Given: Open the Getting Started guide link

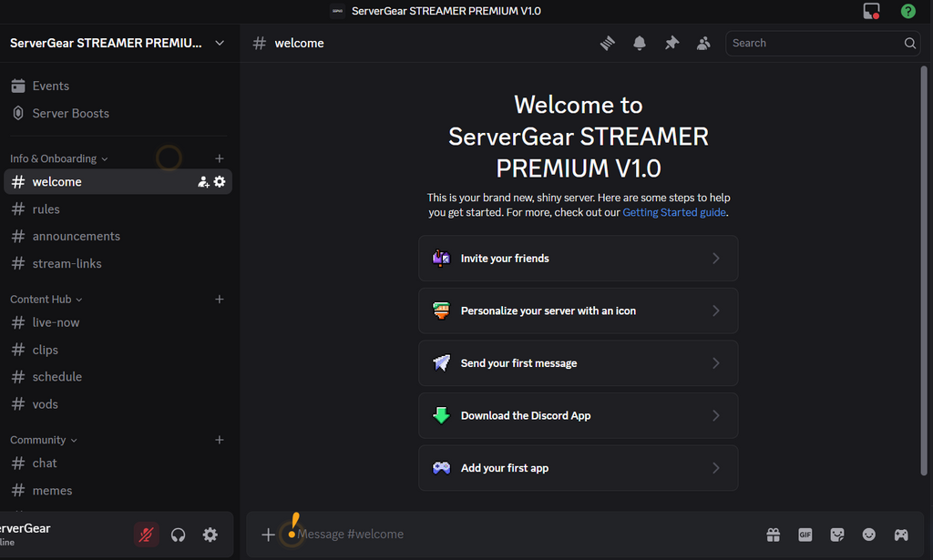Looking at the screenshot, I should (x=673, y=212).
